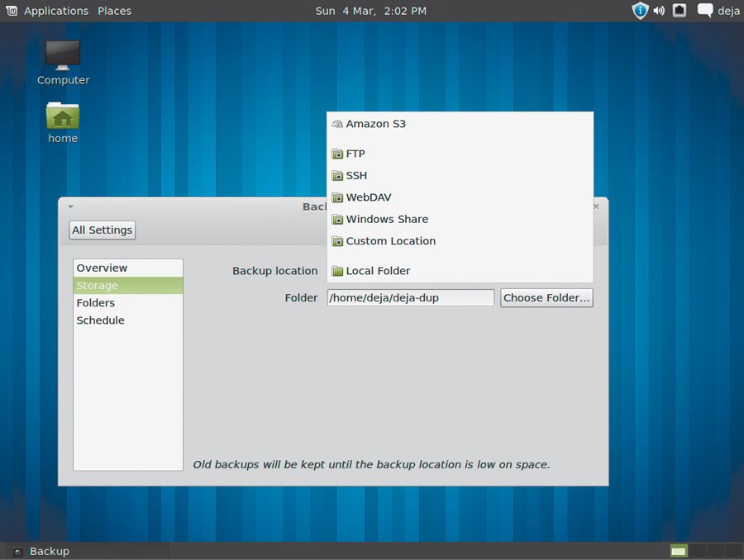
Task: Select the SSH remote folder icon
Action: pos(337,175)
